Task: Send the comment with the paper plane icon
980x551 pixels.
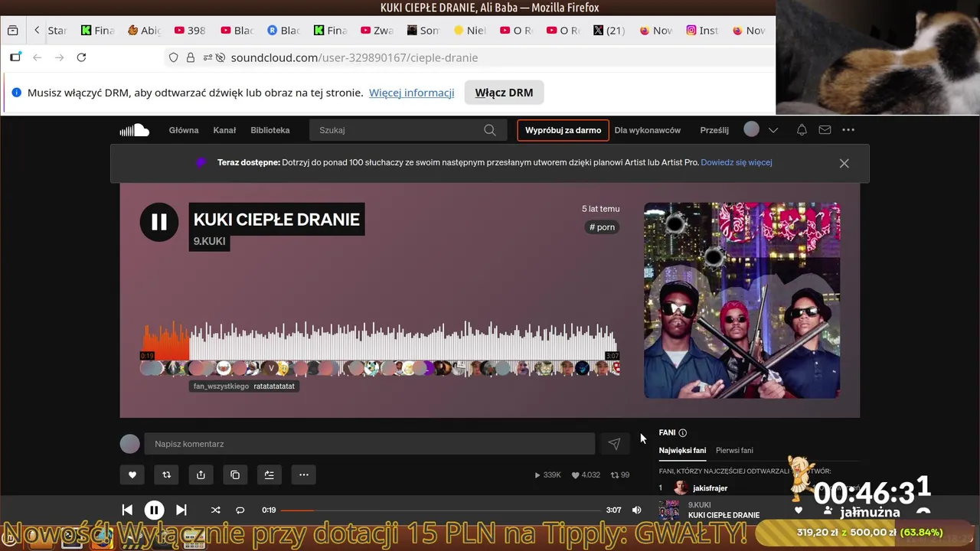Action: 614,444
